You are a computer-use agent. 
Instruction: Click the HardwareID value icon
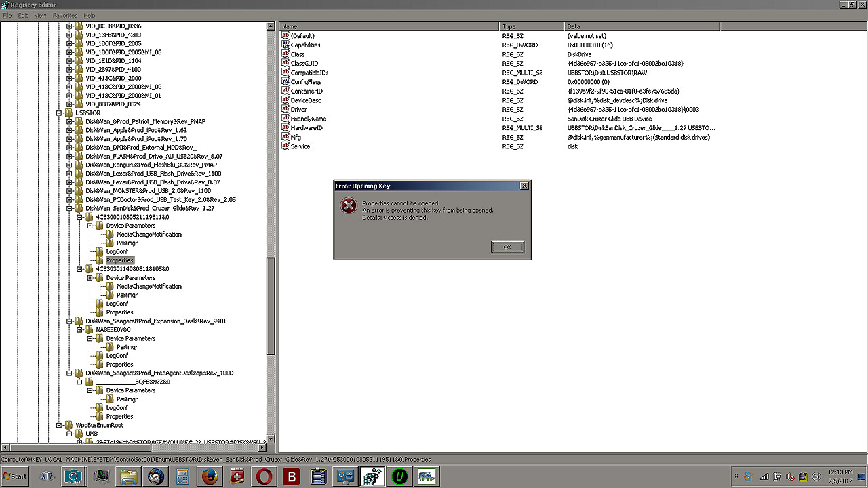[x=285, y=127]
